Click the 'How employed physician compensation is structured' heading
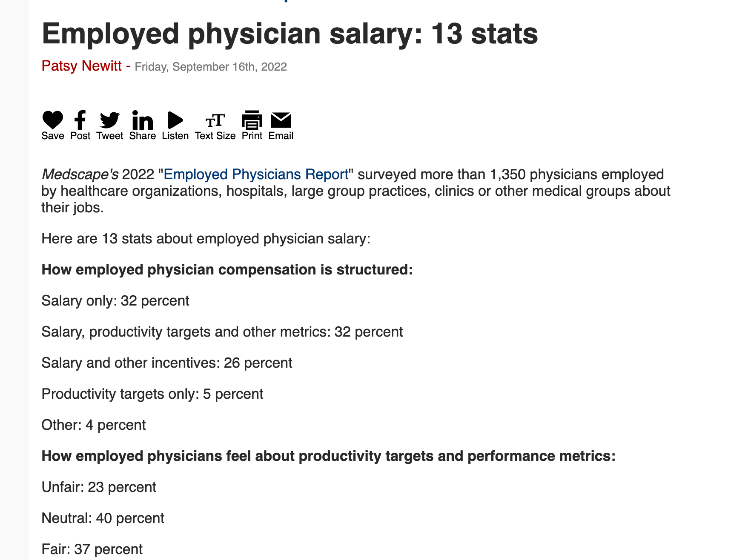Viewport: 751px width, 560px height. coord(227,270)
